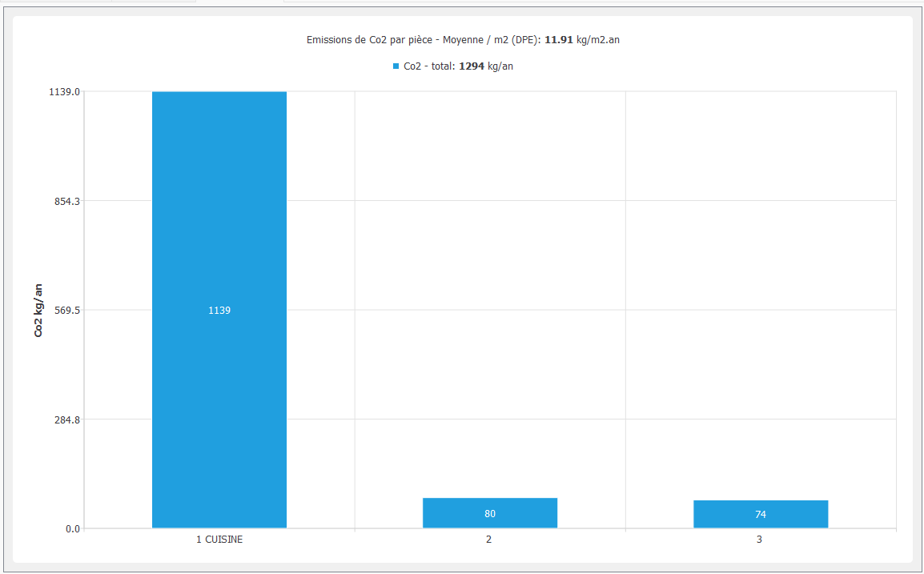
Task: Click the 854.3 y-axis tick label
Action: coord(66,201)
